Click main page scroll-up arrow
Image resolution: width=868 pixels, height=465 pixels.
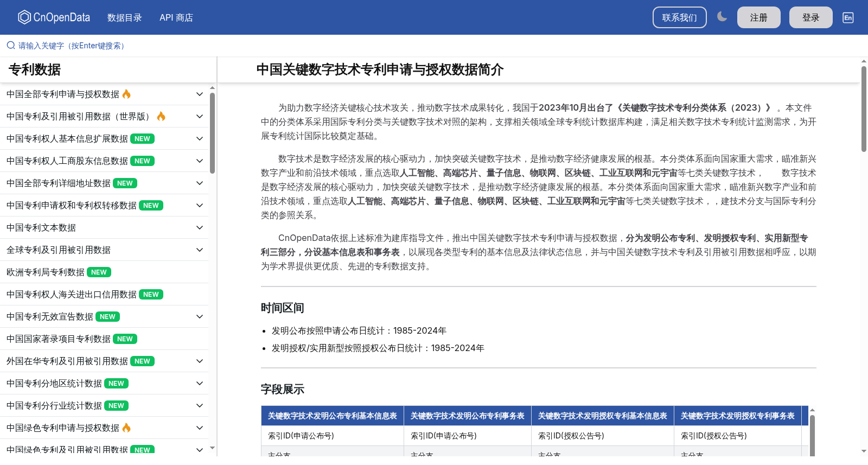pyautogui.click(x=864, y=61)
